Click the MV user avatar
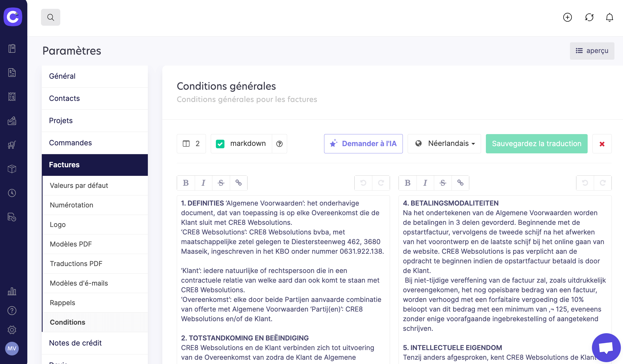Viewport: 623px width, 364px height. click(12, 348)
